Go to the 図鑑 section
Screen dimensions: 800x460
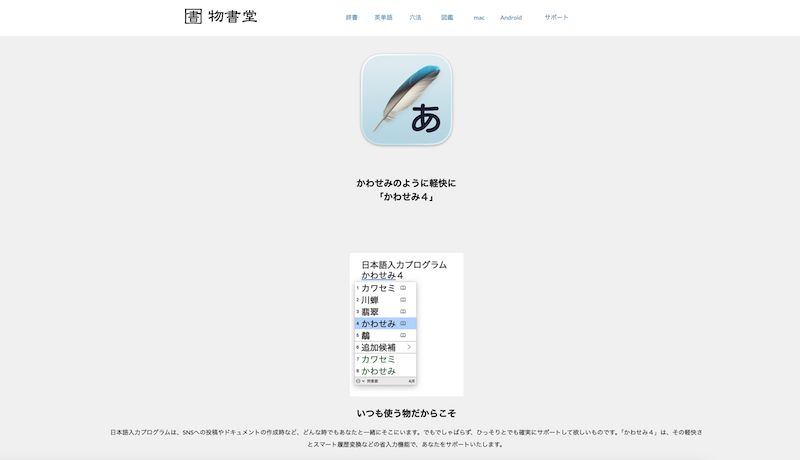tap(447, 17)
